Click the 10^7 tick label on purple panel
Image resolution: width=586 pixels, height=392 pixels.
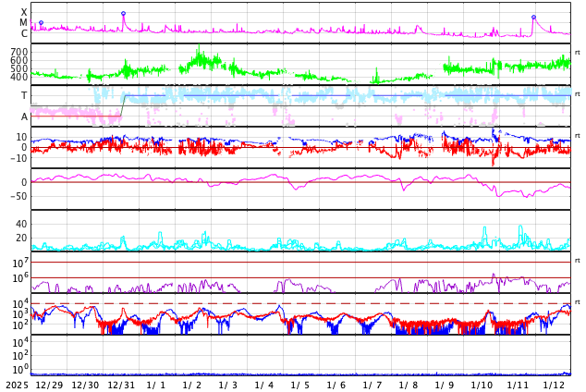18,263
